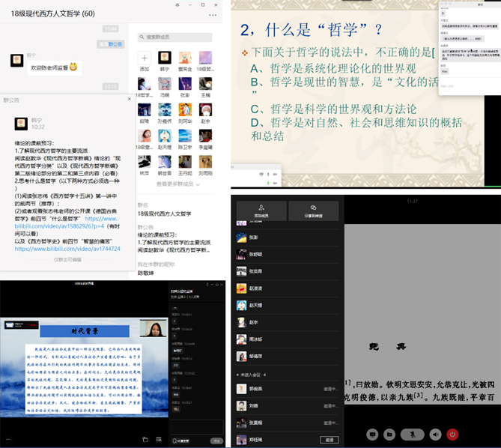501x448 pixels.
Task: Click the folder icon in meeting controls
Action: (x=390, y=434)
